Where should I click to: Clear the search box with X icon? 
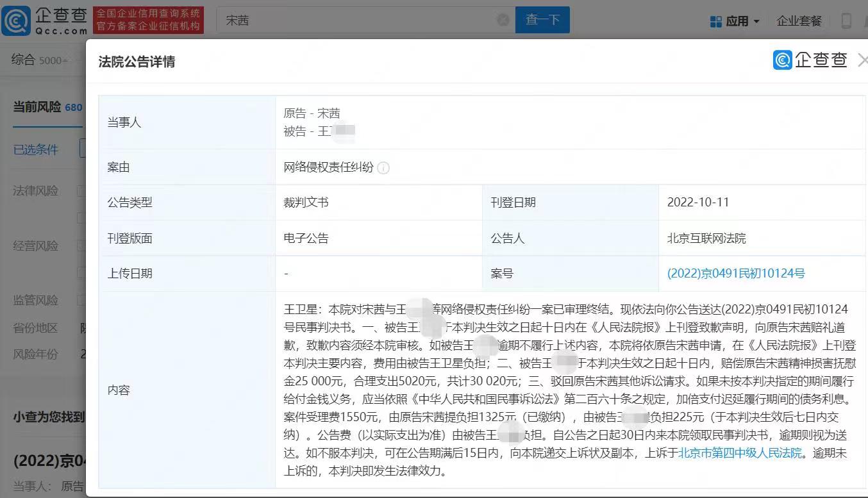pyautogui.click(x=503, y=20)
